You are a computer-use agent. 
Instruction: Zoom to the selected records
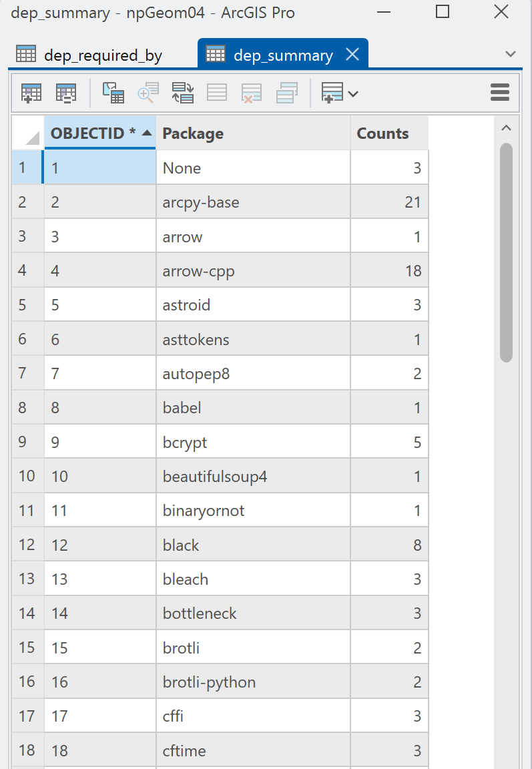148,93
